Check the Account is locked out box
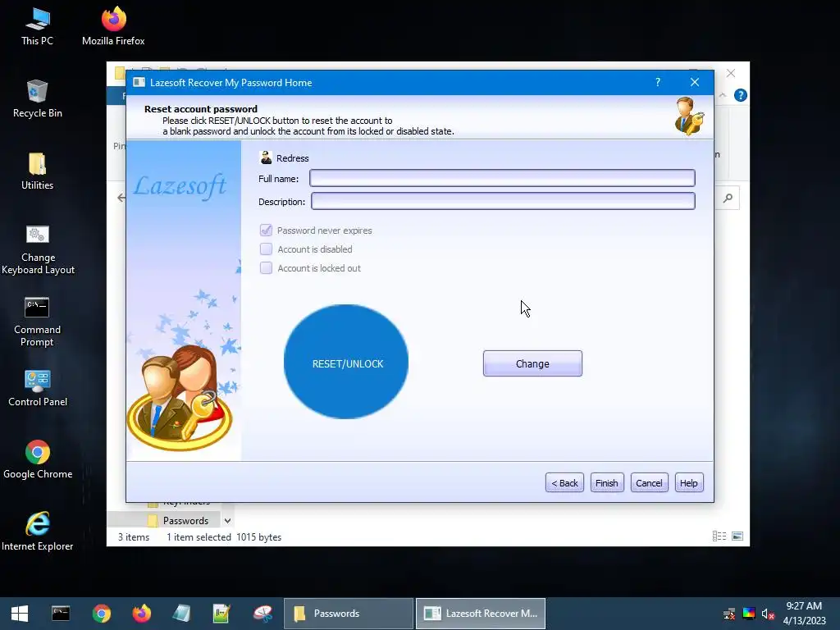 (x=266, y=268)
